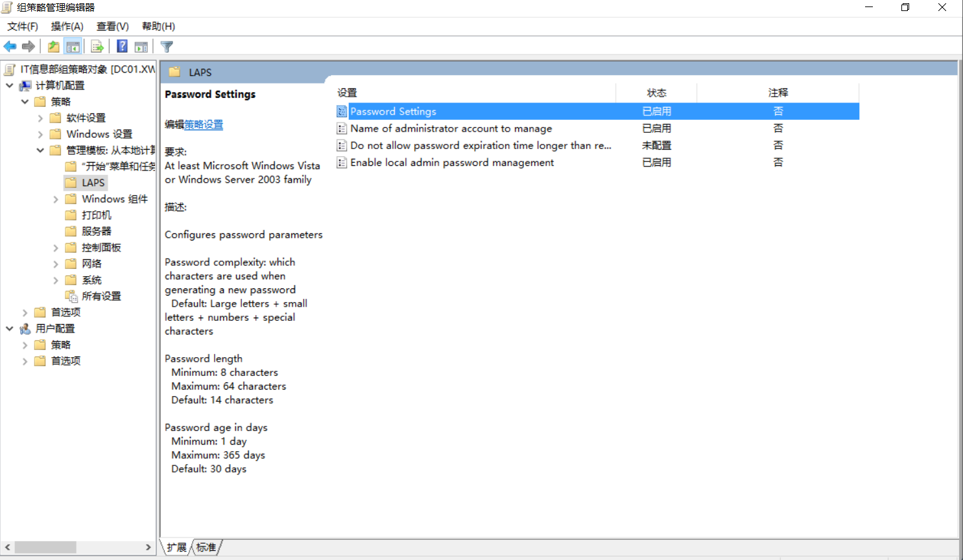Click the icon beside Do not allow password expiration

point(342,145)
